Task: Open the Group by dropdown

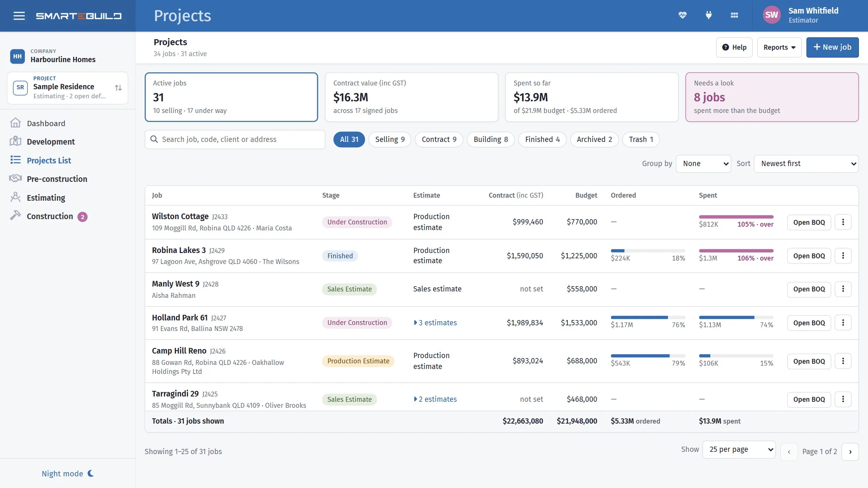Action: (703, 163)
